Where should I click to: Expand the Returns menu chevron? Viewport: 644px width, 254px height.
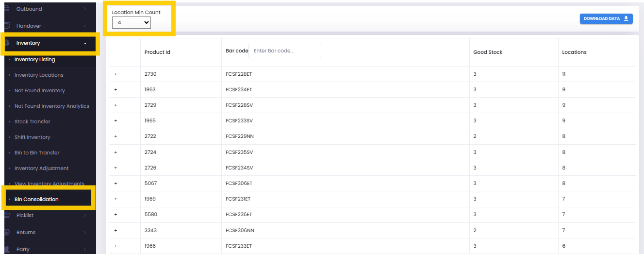click(84, 232)
